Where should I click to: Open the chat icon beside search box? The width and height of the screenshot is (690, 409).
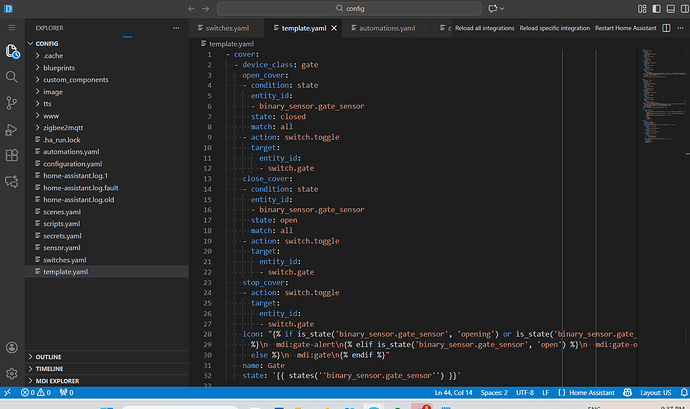(x=495, y=8)
